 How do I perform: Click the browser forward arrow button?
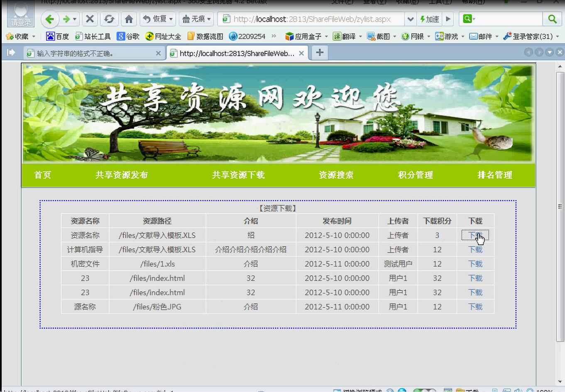click(66, 19)
